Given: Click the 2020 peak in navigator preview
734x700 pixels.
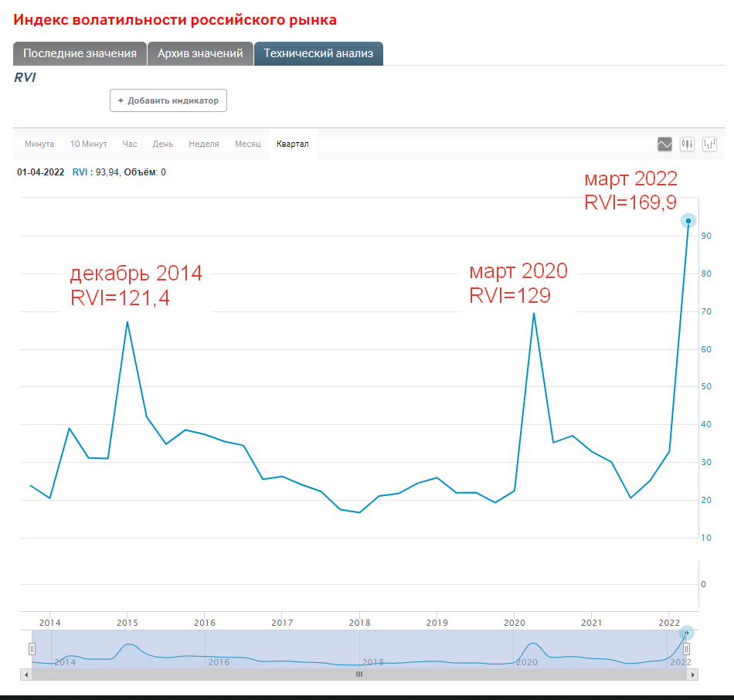Looking at the screenshot, I should click(x=533, y=644).
